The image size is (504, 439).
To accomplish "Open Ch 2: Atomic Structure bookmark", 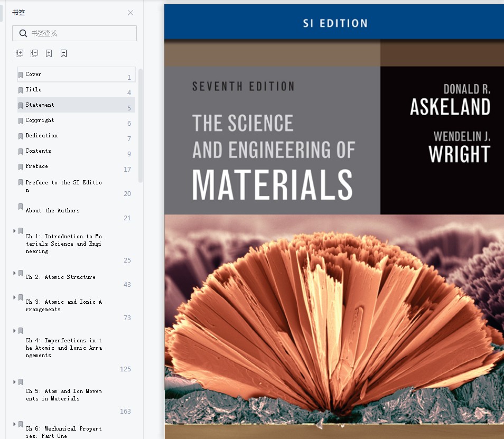I will point(60,277).
